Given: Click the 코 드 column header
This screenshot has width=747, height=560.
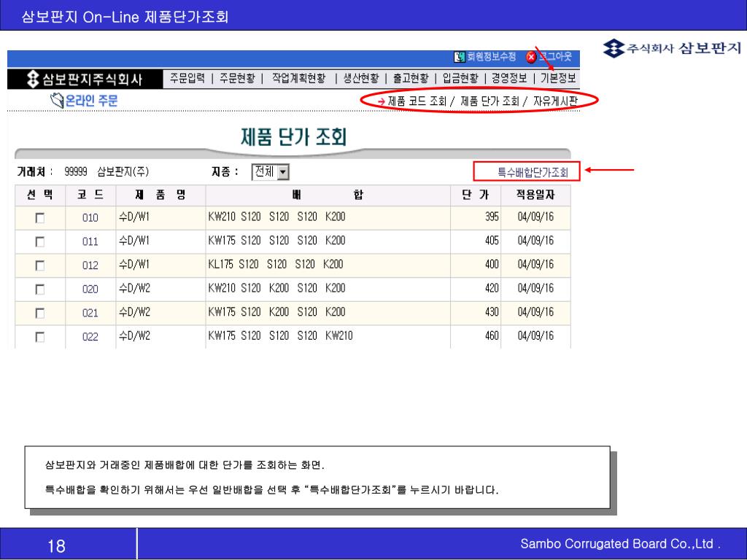Looking at the screenshot, I should [x=90, y=195].
